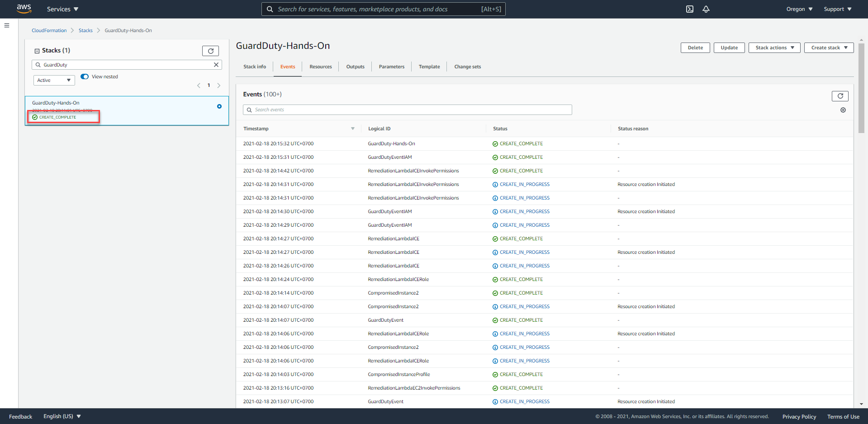Viewport: 868px width, 424px height.
Task: Open the Parameters tab
Action: pos(392,67)
